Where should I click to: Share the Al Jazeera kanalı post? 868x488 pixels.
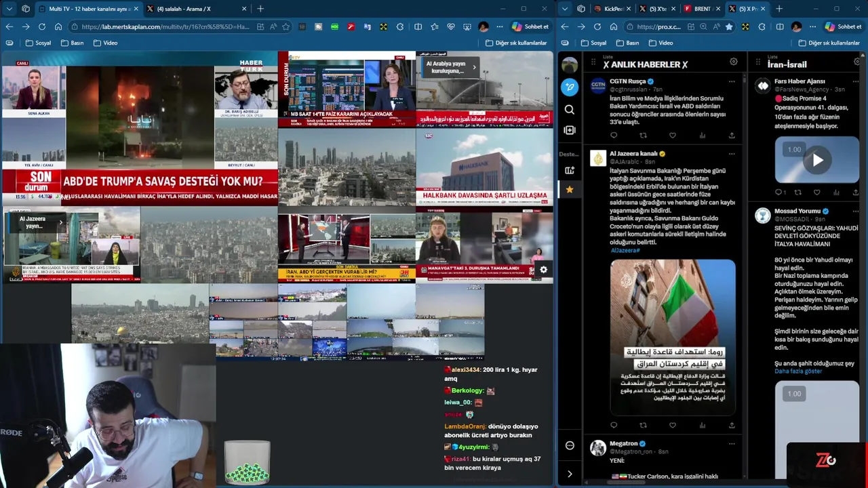point(732,426)
